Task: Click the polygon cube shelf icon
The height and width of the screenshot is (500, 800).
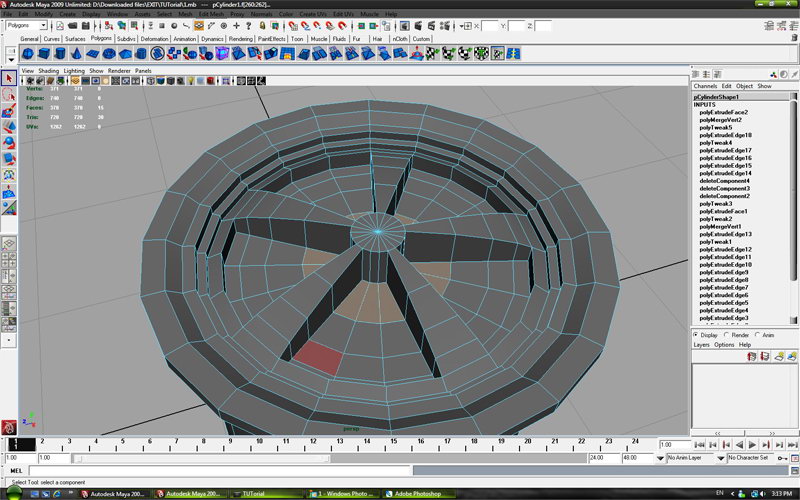Action: (x=45, y=53)
